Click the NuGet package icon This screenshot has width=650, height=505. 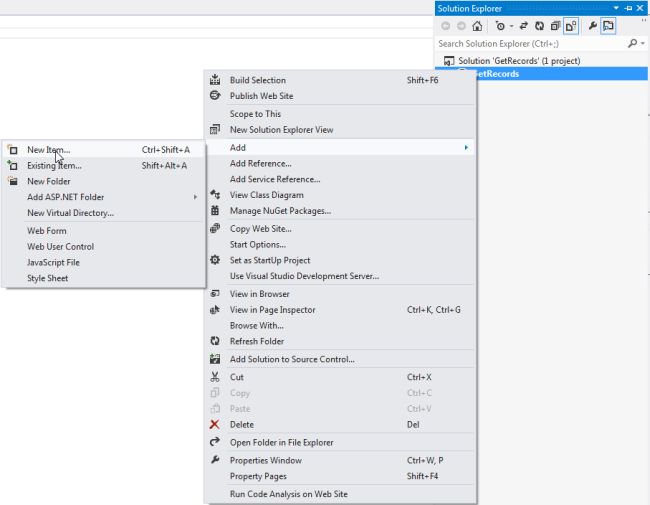pos(215,210)
